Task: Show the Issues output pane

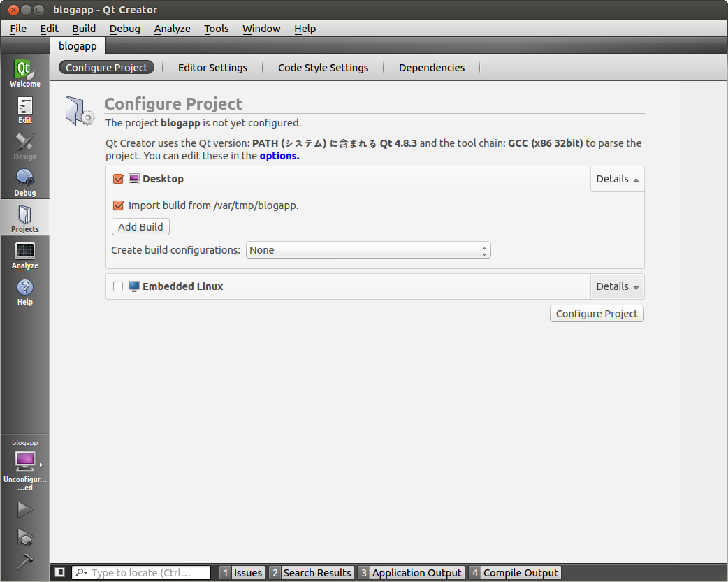Action: tap(242, 573)
